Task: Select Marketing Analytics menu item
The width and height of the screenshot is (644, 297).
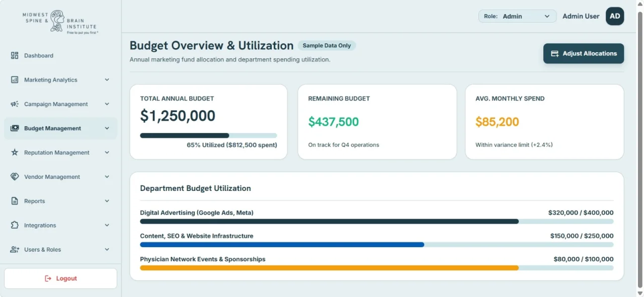Action: [x=60, y=80]
